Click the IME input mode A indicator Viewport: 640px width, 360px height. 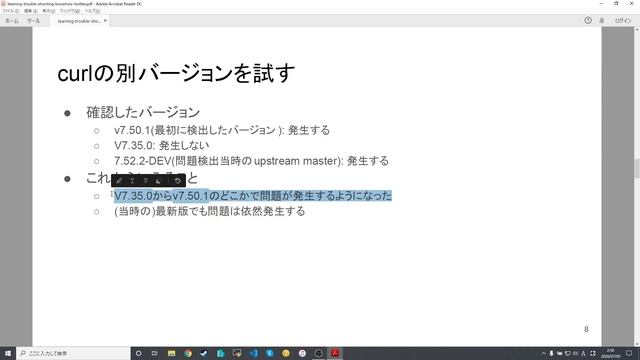click(583, 353)
